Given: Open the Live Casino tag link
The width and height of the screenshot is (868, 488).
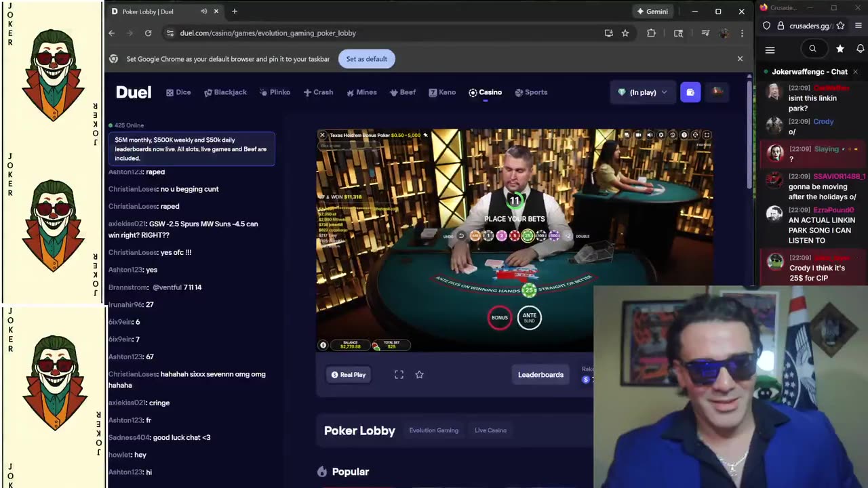Looking at the screenshot, I should point(490,430).
